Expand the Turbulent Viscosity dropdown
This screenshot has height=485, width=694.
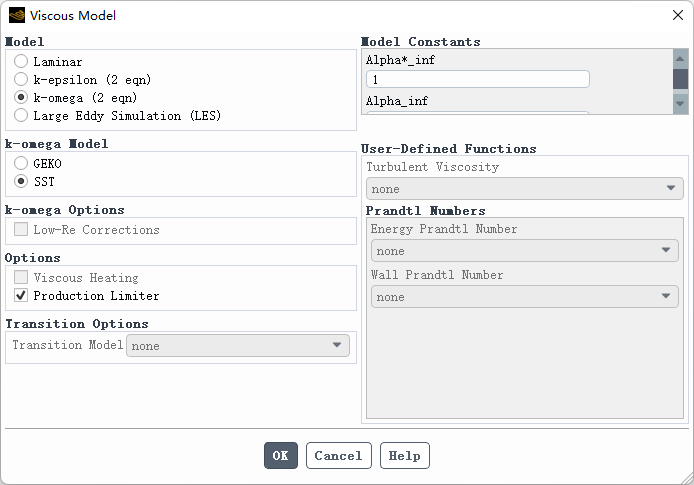click(525, 189)
